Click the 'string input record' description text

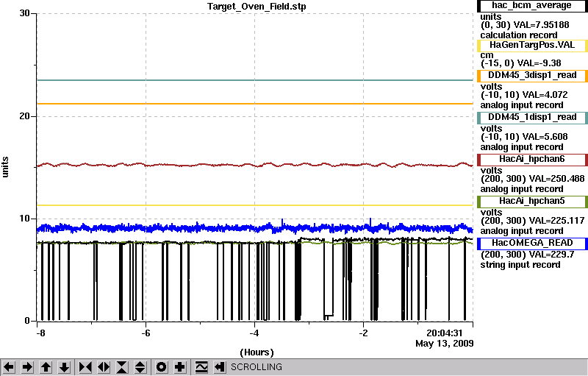pos(520,265)
